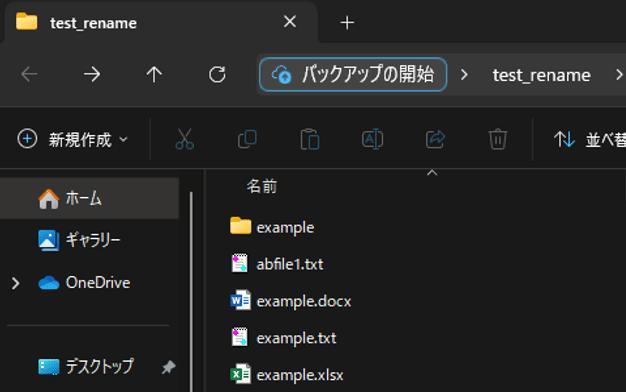Expand the OneDrive tree node
This screenshot has height=392, width=626.
coord(15,283)
